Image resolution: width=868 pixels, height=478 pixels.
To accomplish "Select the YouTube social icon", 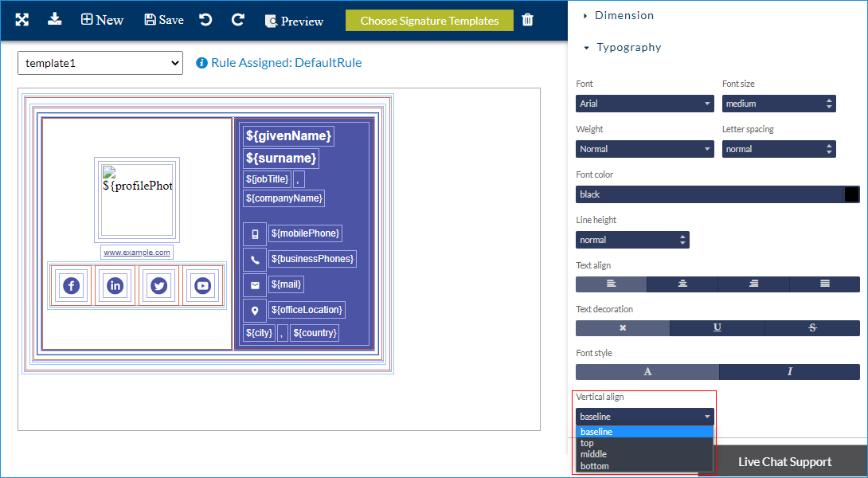I will [202, 285].
